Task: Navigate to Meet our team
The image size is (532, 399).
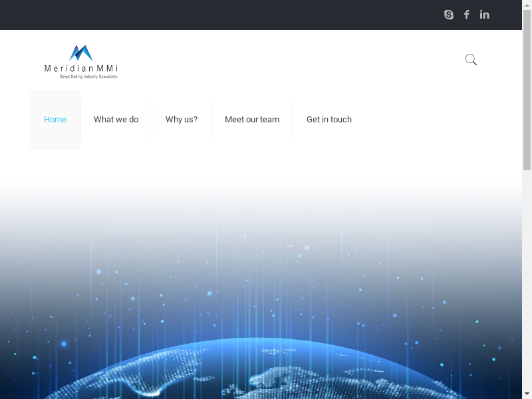Action: [252, 120]
